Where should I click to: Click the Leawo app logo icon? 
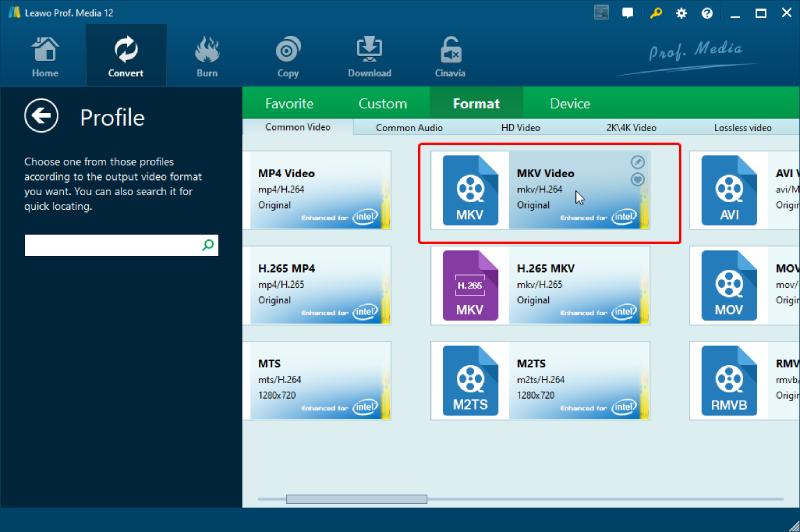[14, 12]
